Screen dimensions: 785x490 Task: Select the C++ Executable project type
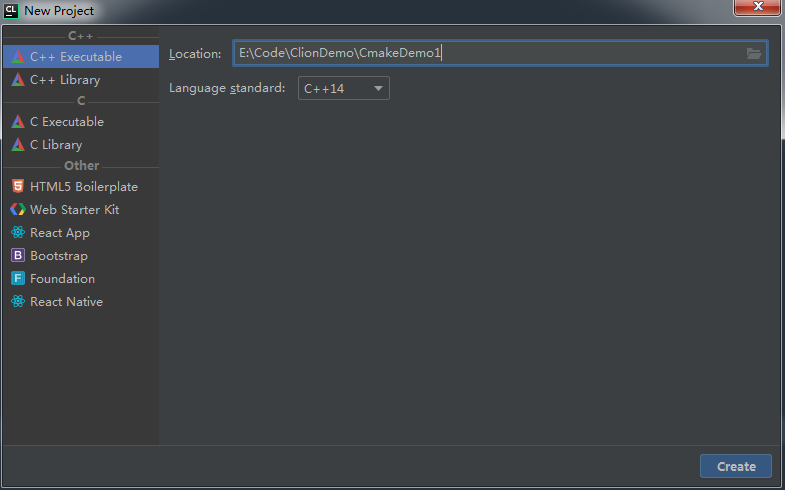pos(81,57)
